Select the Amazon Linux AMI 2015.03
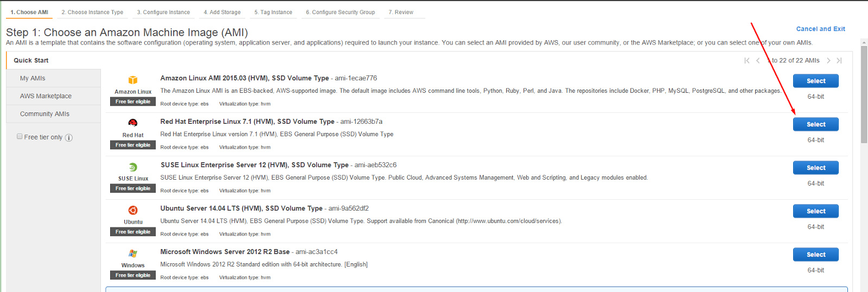Image resolution: width=868 pixels, height=292 pixels. [815, 81]
